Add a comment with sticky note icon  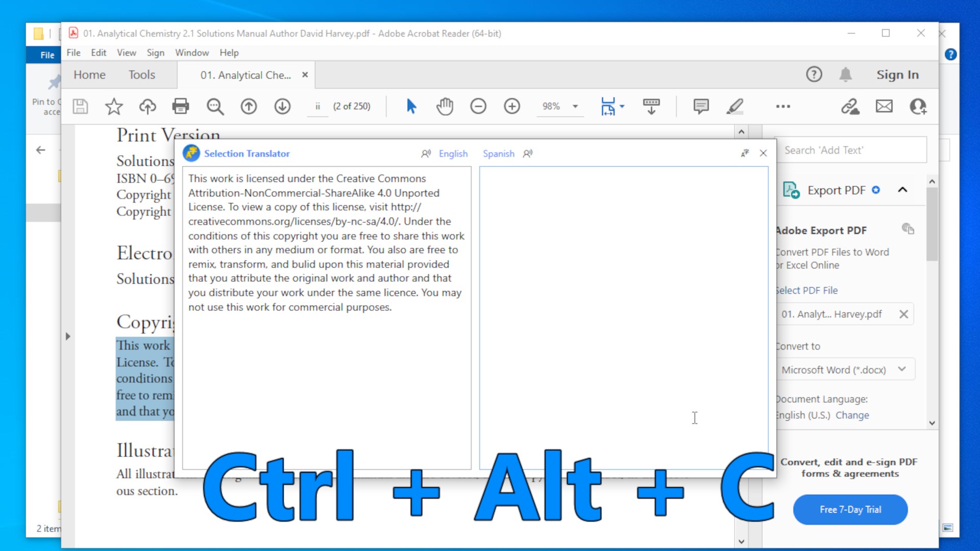tap(701, 106)
